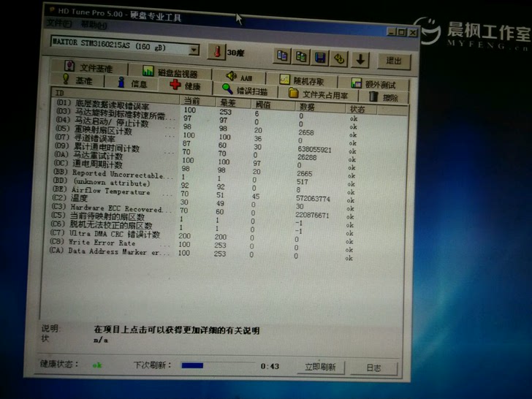532x399 pixels.
Task: Click the 最差 column header
Action: tap(233, 102)
